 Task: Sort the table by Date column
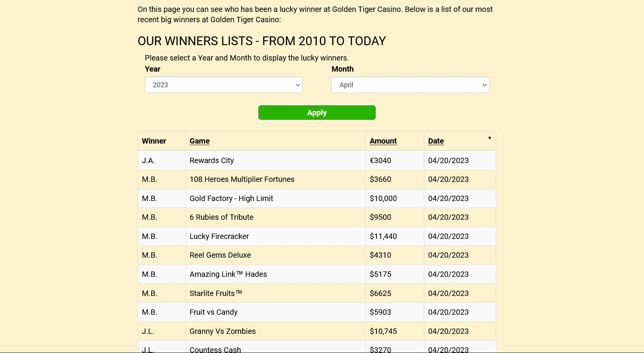[x=436, y=141]
